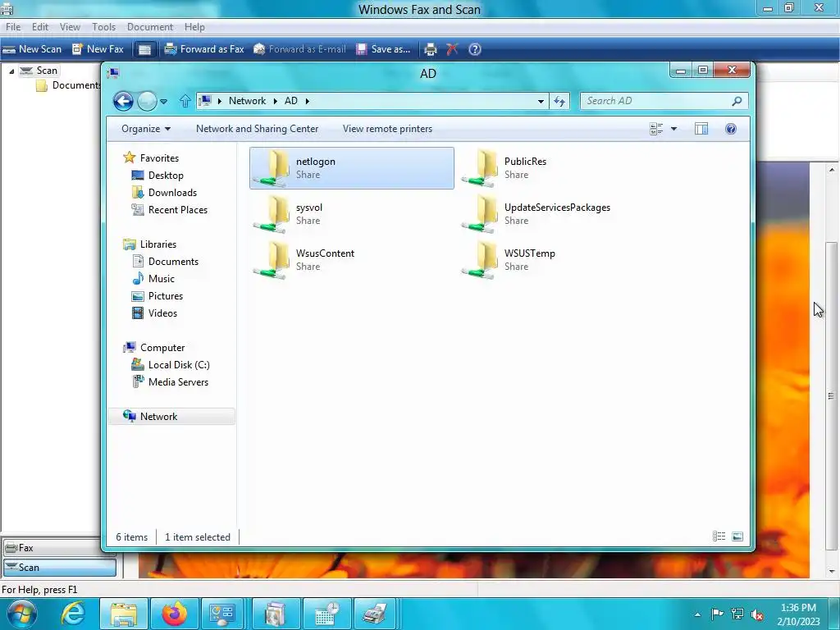840x630 pixels.
Task: Click Network breadcrumb in address bar
Action: pos(247,101)
